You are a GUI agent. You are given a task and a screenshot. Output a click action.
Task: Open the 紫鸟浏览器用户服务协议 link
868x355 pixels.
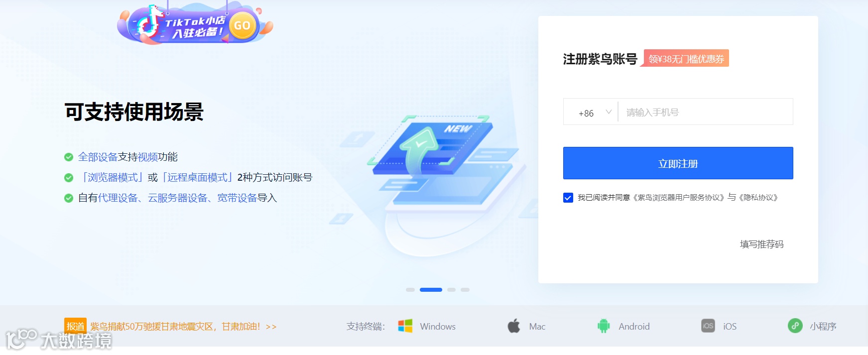click(x=679, y=198)
